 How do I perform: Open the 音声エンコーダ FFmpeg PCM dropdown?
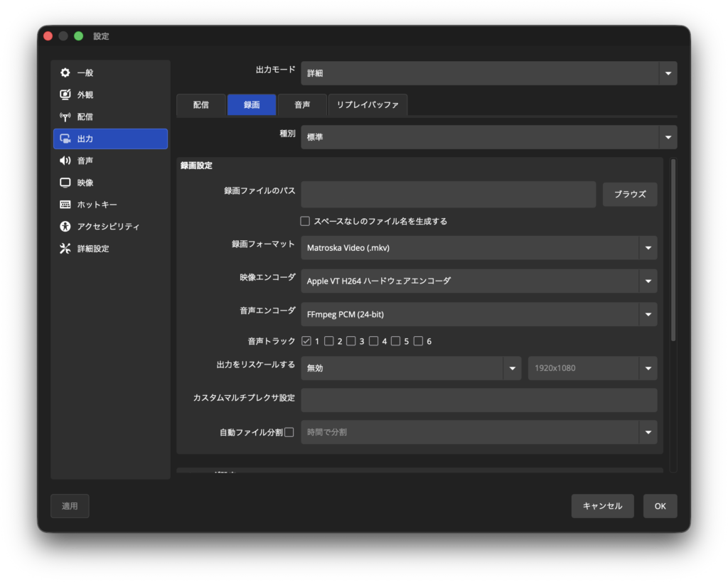click(x=478, y=314)
